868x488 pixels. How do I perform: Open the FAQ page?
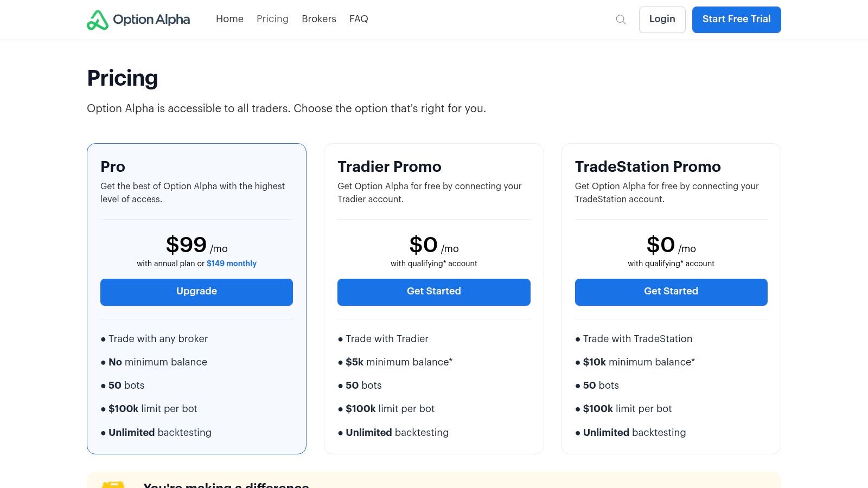pos(359,20)
